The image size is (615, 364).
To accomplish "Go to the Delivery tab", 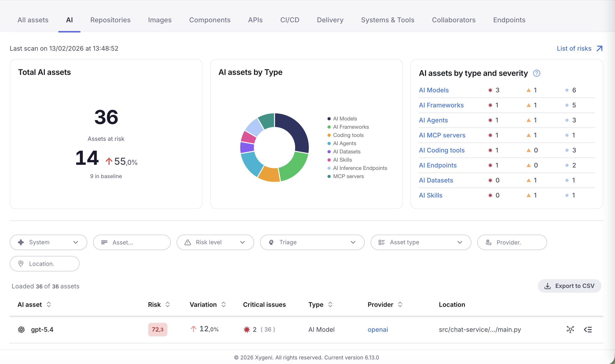I will [x=330, y=20].
